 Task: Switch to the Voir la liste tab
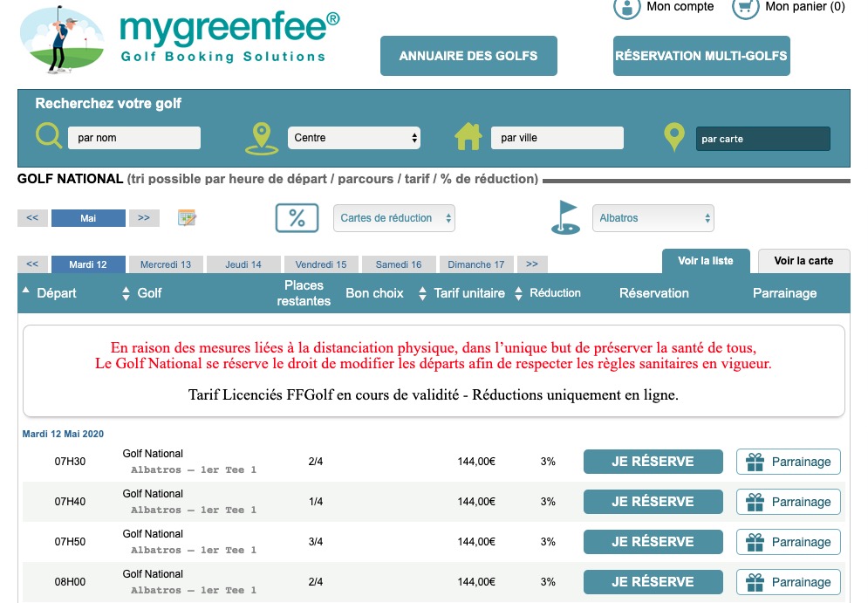(706, 261)
